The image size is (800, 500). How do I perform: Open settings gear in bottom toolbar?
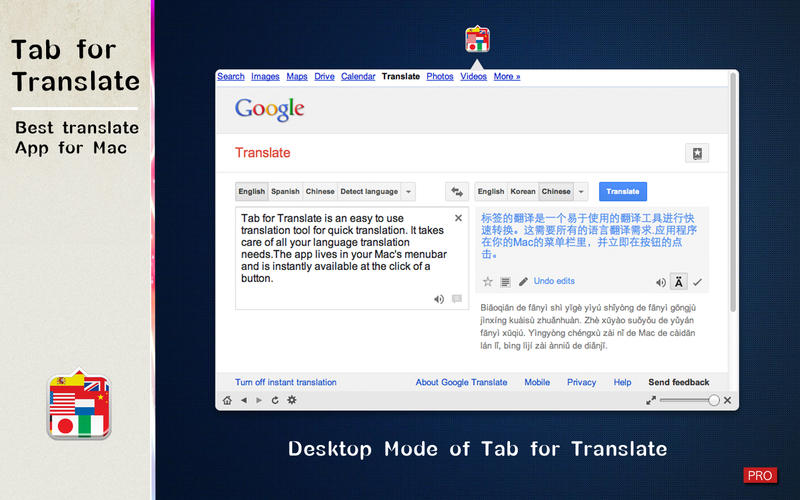click(292, 400)
